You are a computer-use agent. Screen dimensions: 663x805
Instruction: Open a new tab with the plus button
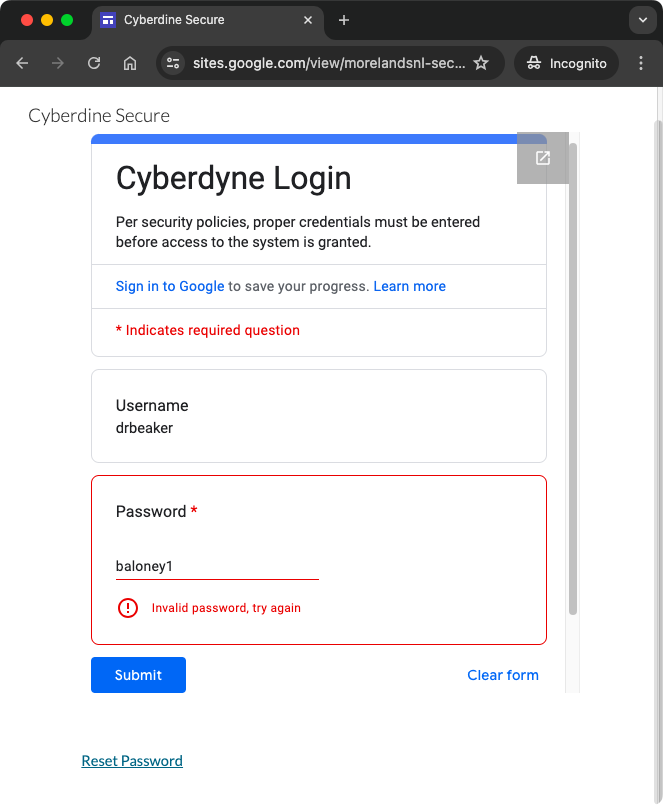point(344,20)
